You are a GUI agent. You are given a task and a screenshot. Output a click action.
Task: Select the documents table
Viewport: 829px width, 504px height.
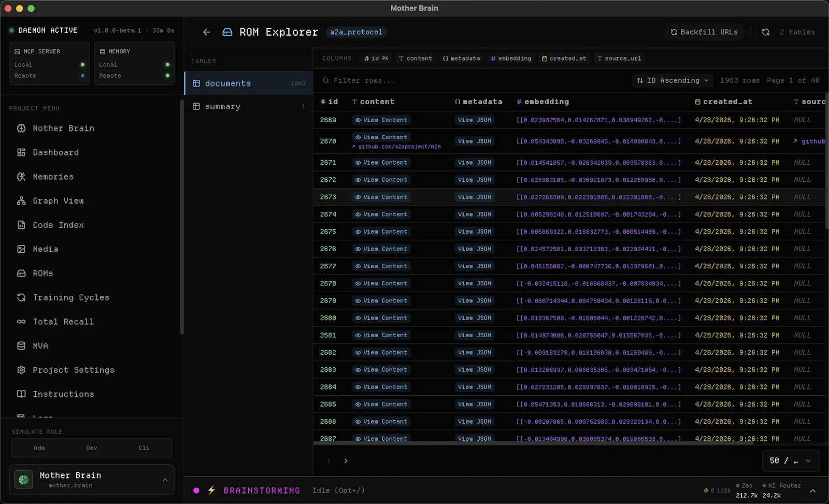click(249, 83)
